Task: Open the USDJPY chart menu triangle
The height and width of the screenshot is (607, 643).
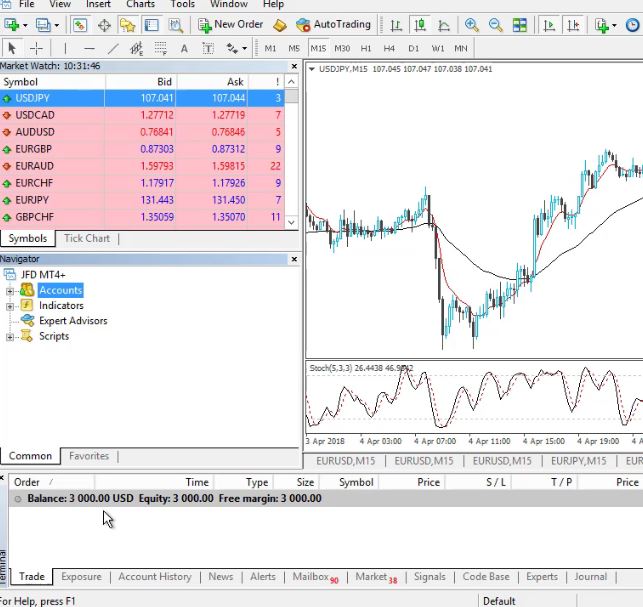Action: [312, 69]
